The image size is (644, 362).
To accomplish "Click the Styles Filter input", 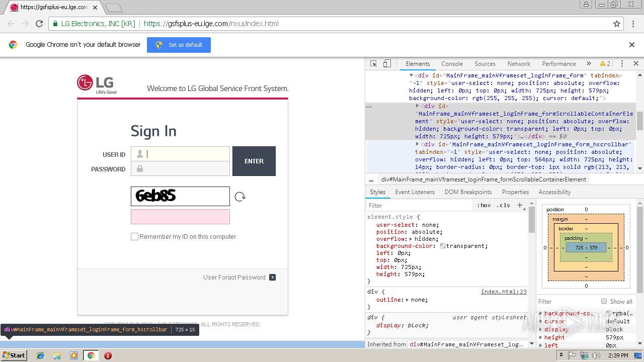I will pyautogui.click(x=420, y=206).
